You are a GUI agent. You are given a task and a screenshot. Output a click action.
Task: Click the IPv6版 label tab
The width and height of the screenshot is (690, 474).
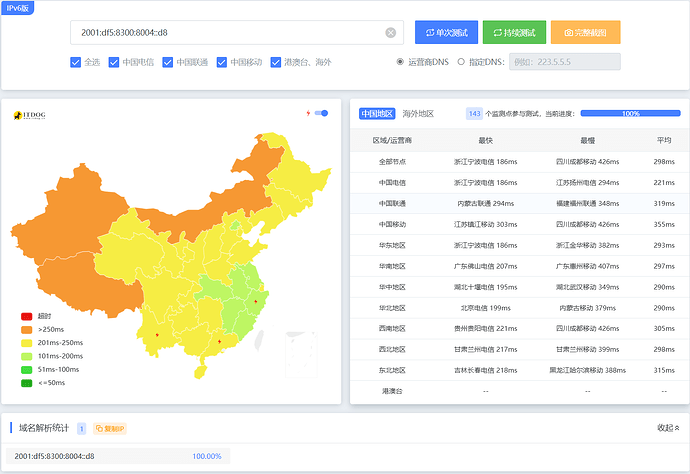[x=18, y=8]
